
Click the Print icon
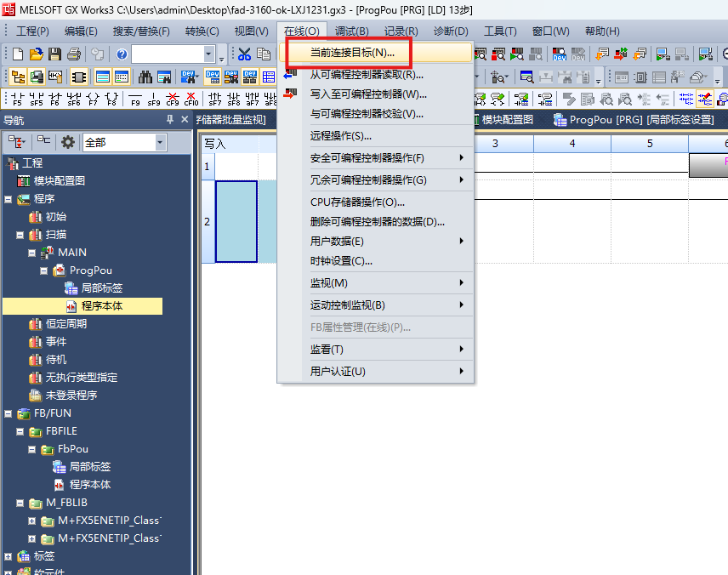[74, 54]
